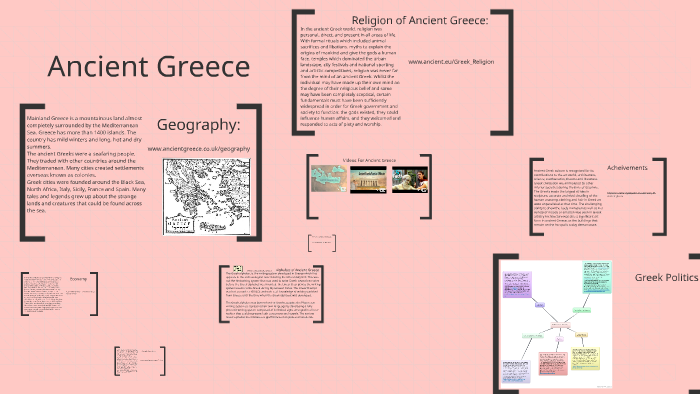Click the small green image in Alphabet frame
The height and width of the screenshot is (394, 700).
[x=238, y=269]
